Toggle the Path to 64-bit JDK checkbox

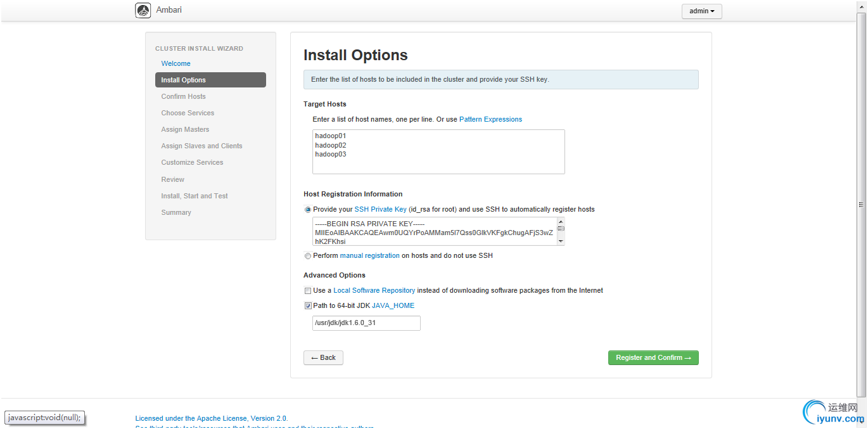[x=308, y=306]
